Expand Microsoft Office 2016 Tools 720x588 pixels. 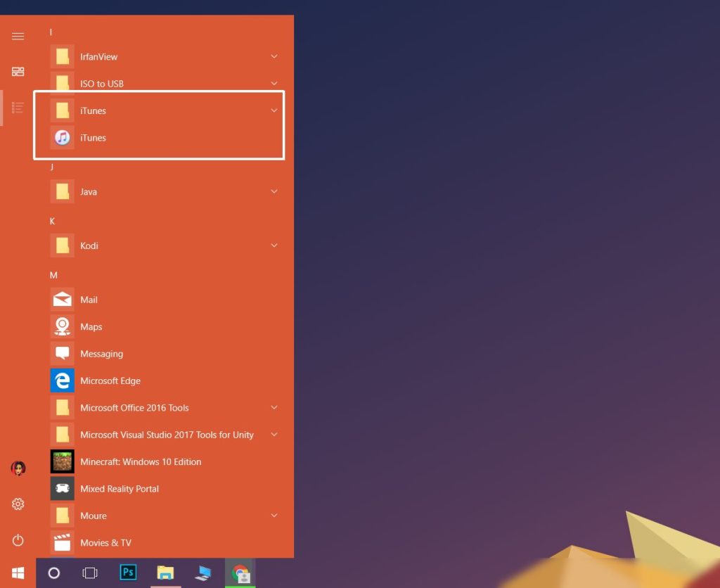274,407
